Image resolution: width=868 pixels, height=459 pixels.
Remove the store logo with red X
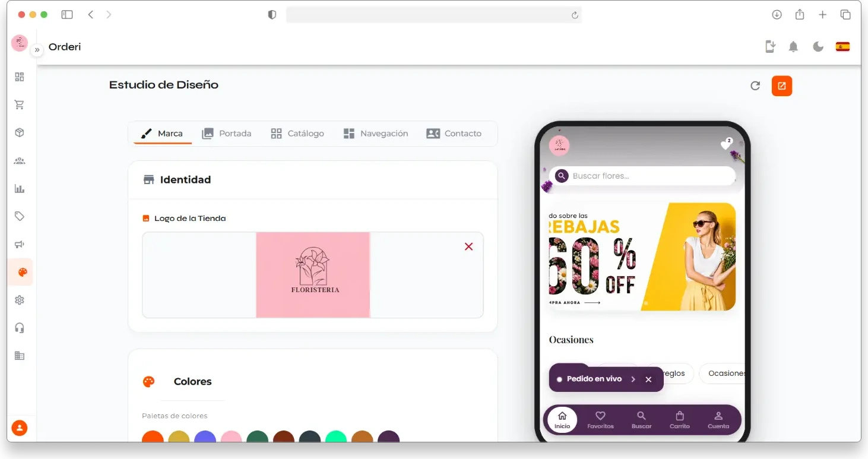click(468, 246)
